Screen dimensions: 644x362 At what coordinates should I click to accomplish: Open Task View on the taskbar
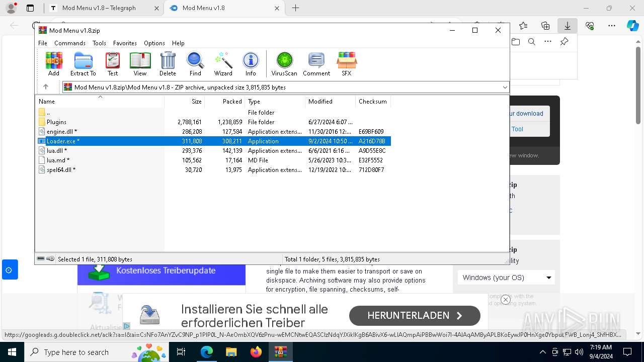click(x=181, y=352)
